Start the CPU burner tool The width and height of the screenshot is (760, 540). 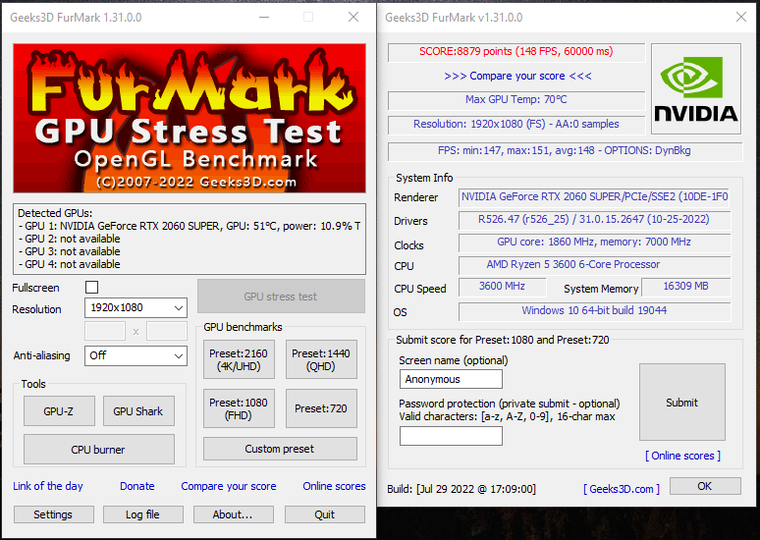click(98, 449)
